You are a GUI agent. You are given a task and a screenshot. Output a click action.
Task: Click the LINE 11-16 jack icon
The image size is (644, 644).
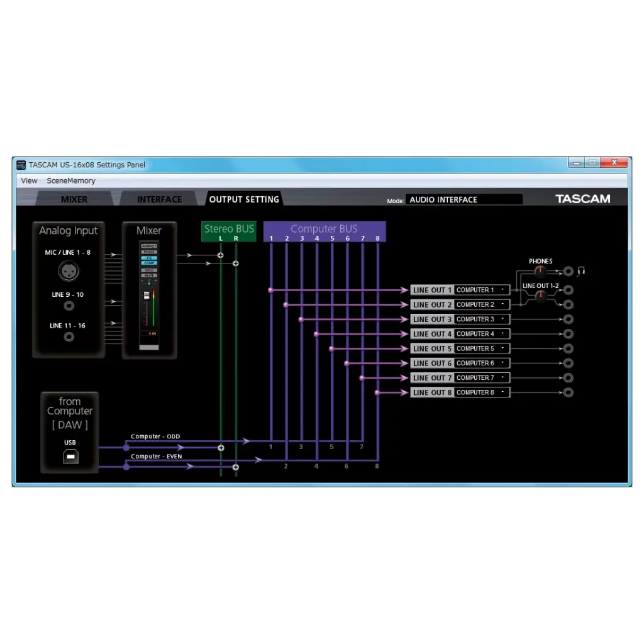(69, 336)
